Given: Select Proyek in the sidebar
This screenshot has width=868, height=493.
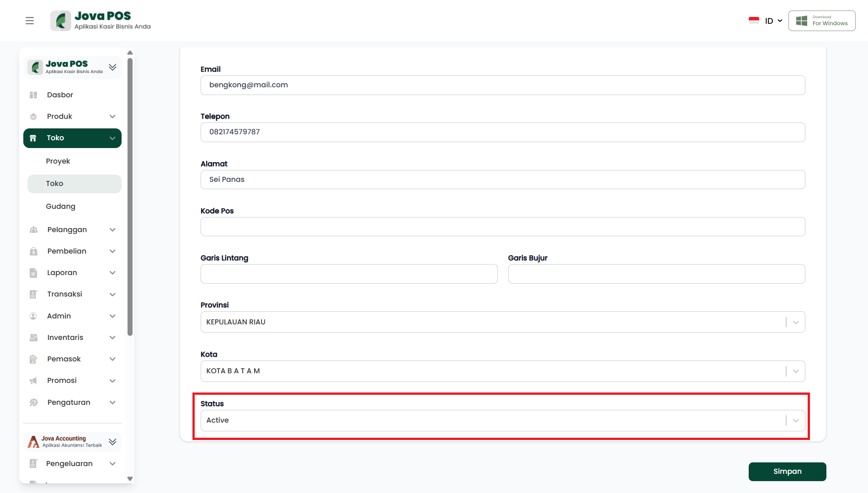Looking at the screenshot, I should (x=58, y=161).
